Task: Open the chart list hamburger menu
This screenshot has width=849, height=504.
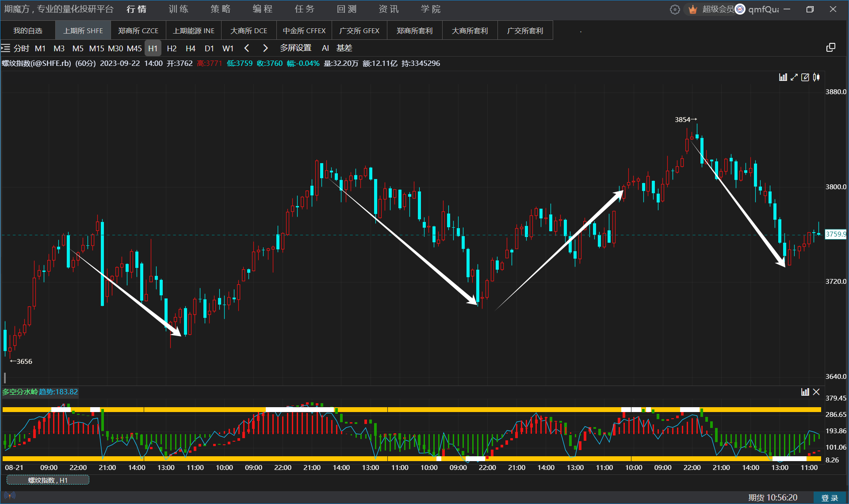Action: tap(6, 48)
